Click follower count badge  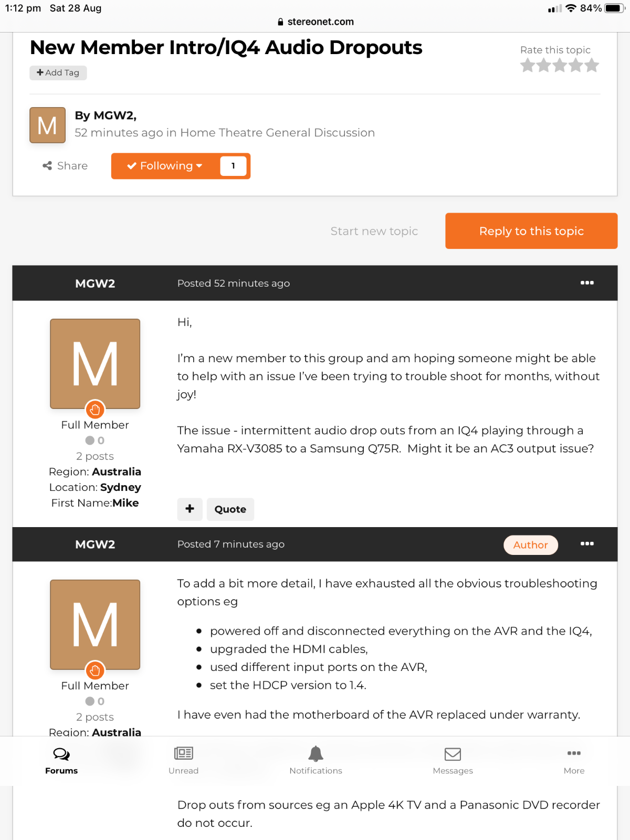(x=233, y=166)
